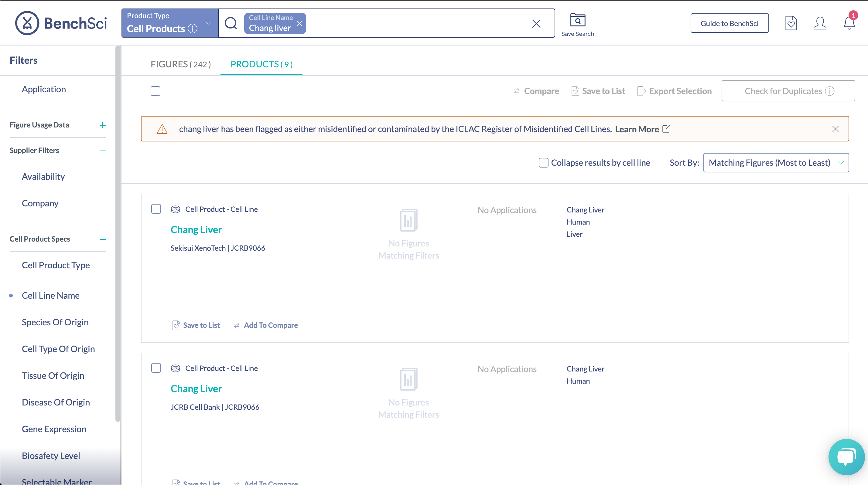
Task: Remove the Chang liver search chip
Action: [299, 23]
